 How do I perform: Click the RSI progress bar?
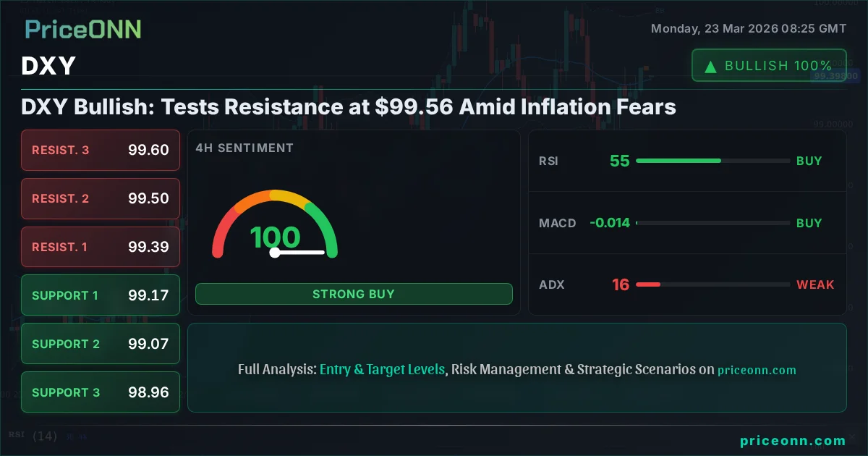pos(712,161)
